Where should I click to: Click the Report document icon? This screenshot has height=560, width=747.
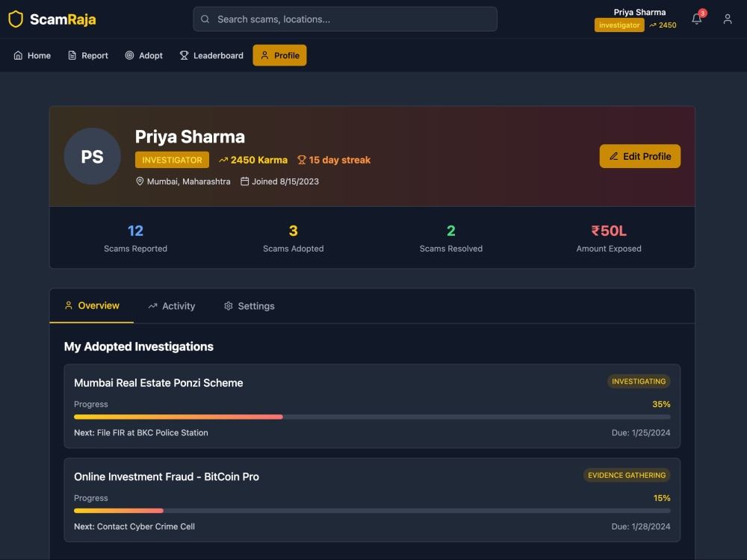[72, 55]
